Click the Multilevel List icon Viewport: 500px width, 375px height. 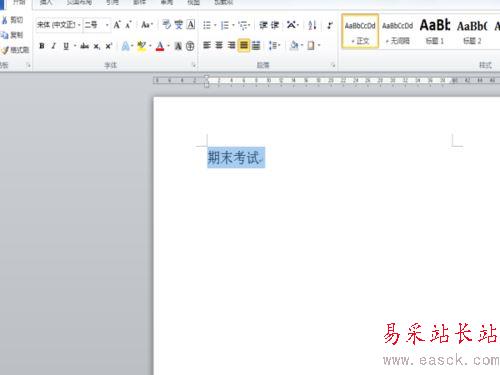(x=244, y=25)
